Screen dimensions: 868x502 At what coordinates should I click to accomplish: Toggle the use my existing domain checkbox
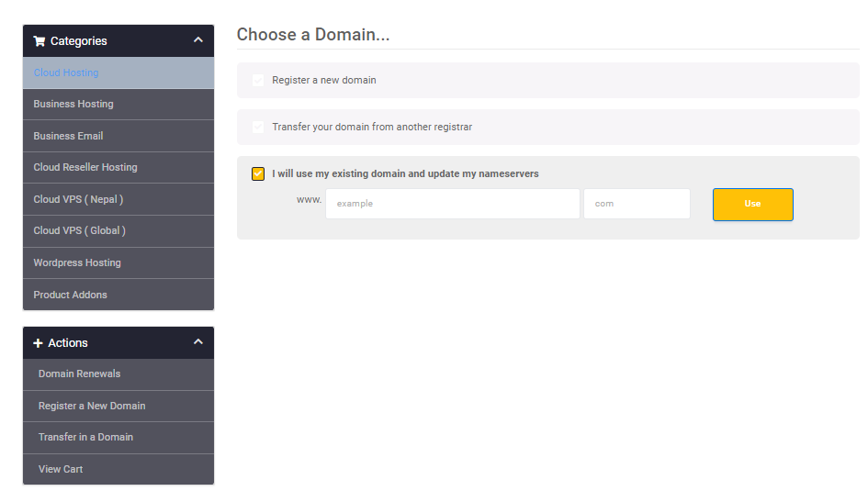pos(258,174)
